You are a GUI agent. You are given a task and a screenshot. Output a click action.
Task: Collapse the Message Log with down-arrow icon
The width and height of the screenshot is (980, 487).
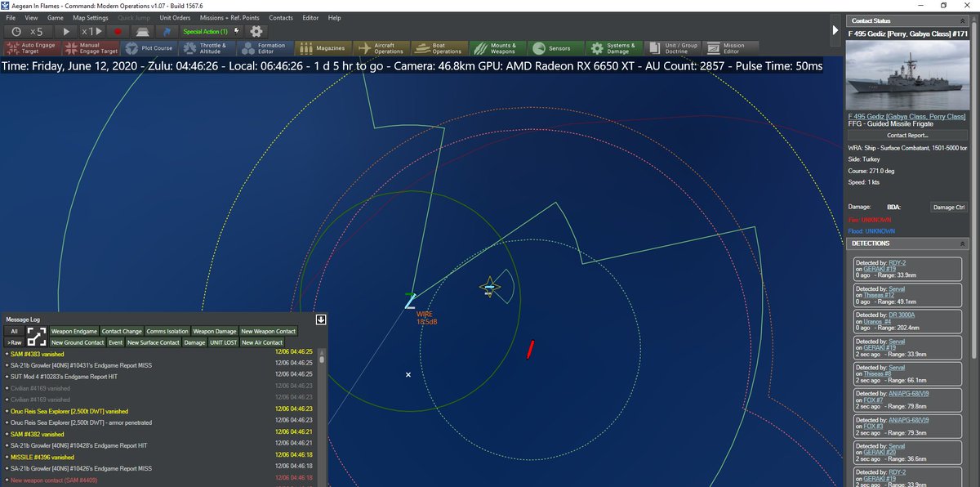(x=321, y=319)
